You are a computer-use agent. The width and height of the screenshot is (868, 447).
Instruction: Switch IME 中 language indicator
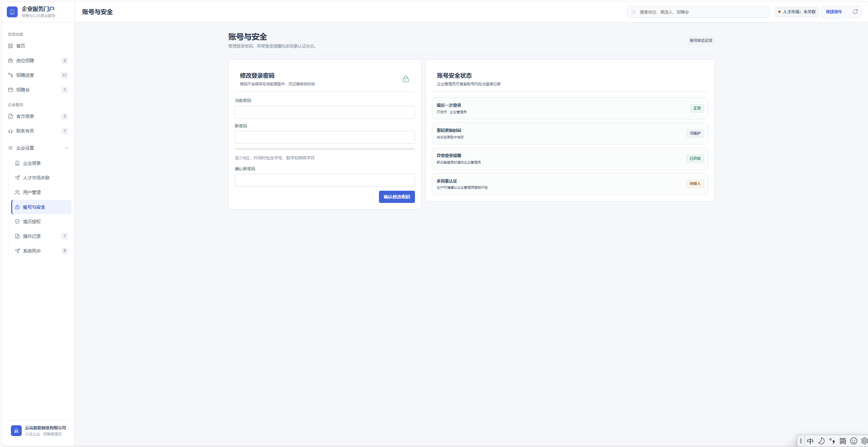[x=810, y=441]
